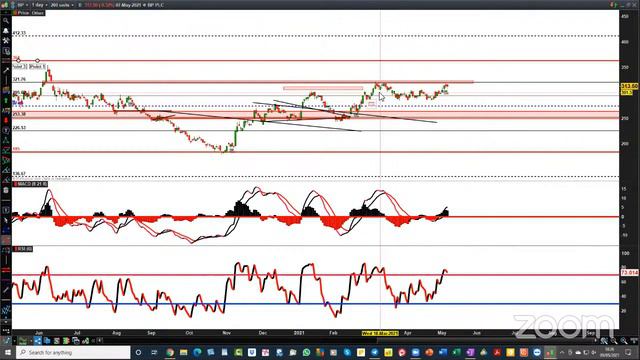Open the three-dots more tools button
Viewport: 640px width, 360px height.
point(6,331)
